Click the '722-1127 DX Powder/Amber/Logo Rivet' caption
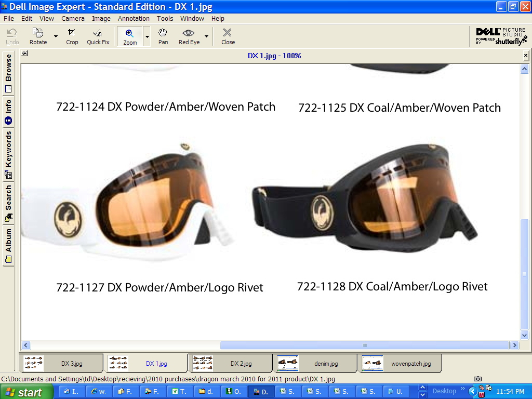532x399 pixels. click(159, 287)
